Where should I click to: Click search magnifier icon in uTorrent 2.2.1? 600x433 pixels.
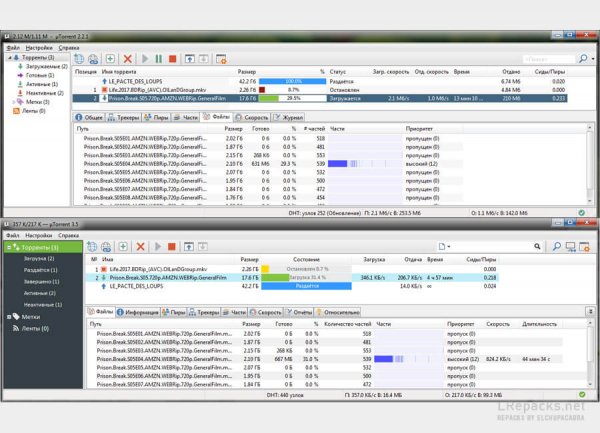(x=583, y=59)
